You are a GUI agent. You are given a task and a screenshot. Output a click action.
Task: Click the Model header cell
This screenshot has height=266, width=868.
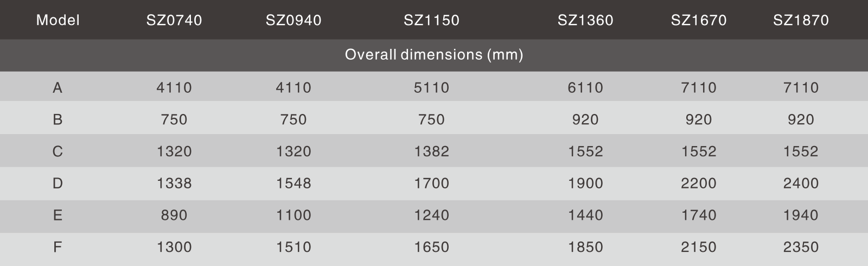[58, 20]
